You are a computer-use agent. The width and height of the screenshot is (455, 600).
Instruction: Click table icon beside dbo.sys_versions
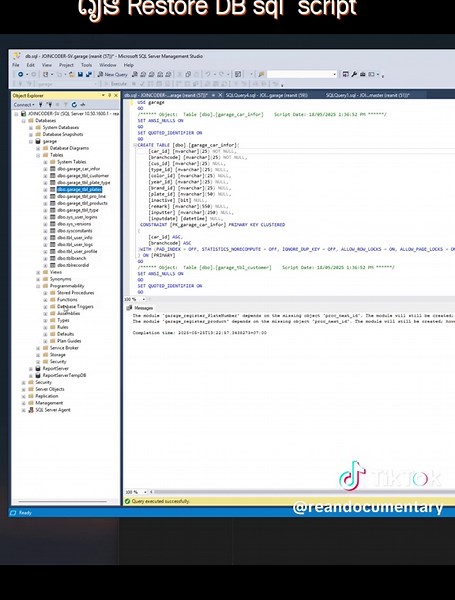point(52,224)
